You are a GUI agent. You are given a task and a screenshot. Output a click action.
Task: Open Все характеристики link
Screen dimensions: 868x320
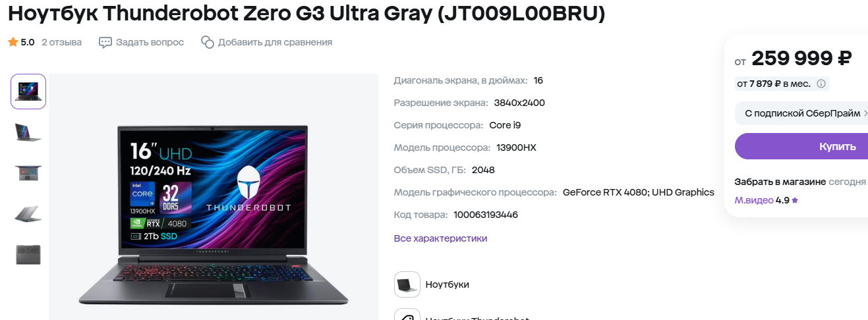tap(440, 238)
